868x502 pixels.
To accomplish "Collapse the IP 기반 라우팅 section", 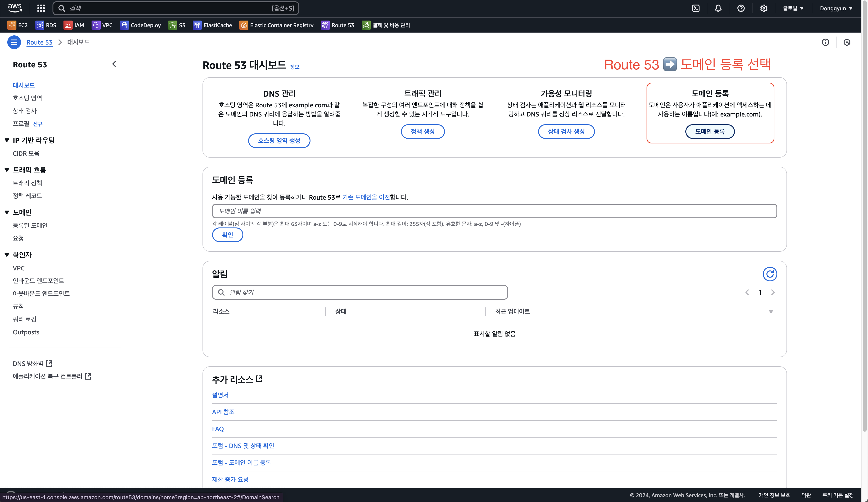I will pyautogui.click(x=7, y=140).
